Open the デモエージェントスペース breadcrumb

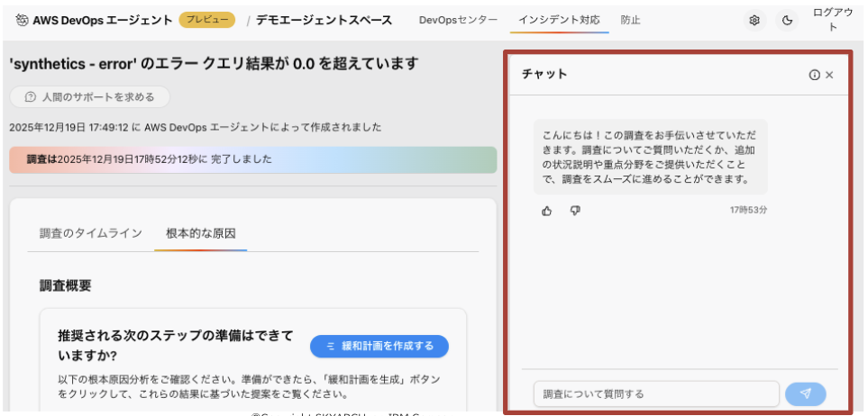(324, 20)
